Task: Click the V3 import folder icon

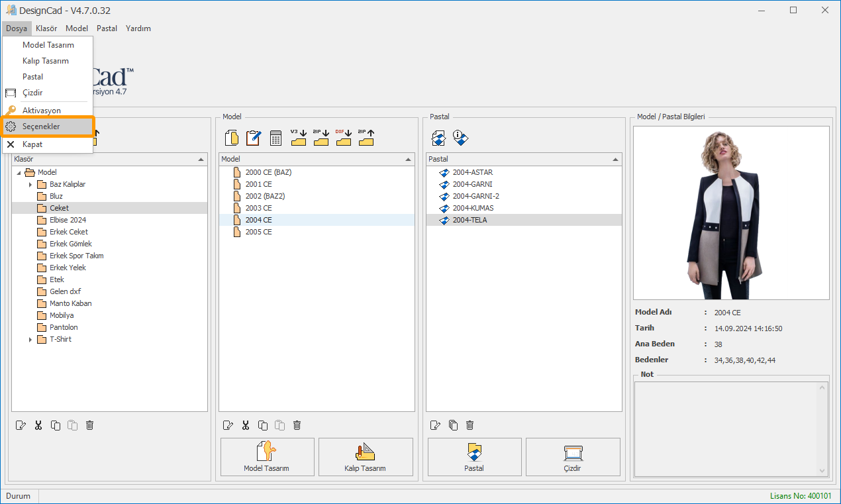Action: pos(298,137)
